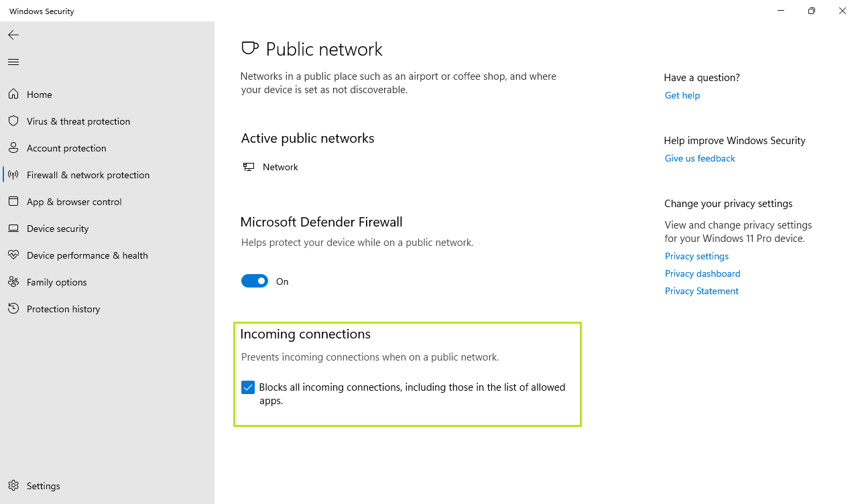Click the Account protection person icon
The height and width of the screenshot is (504, 858).
[x=13, y=148]
